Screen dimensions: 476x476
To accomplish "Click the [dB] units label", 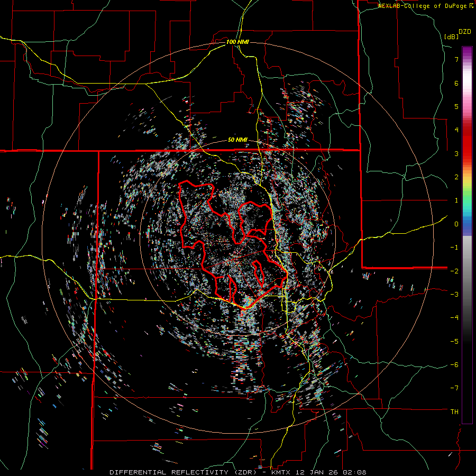I will point(451,37).
